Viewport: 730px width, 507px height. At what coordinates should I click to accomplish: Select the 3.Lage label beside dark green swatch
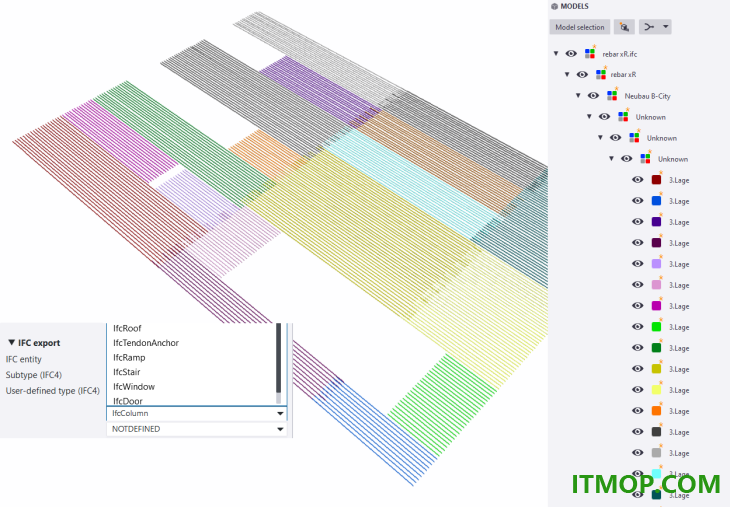tap(679, 348)
